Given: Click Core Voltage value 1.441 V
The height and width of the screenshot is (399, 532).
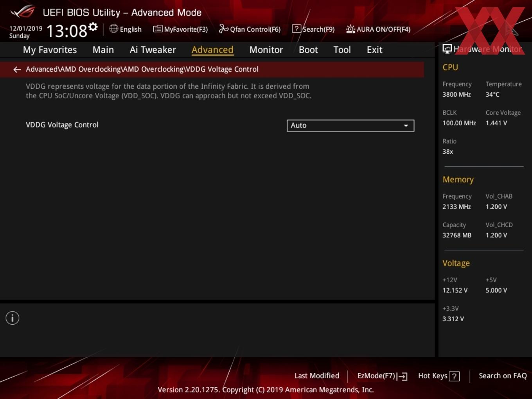Looking at the screenshot, I should 496,123.
